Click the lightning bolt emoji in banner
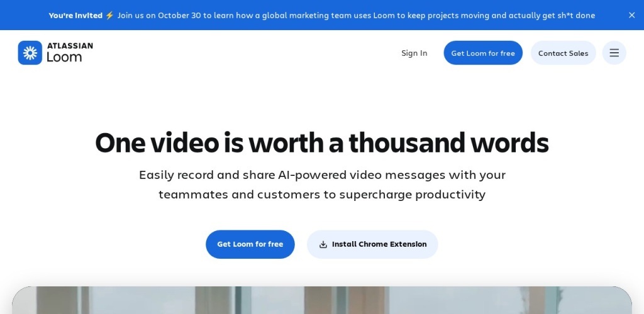Image resolution: width=644 pixels, height=314 pixels. pos(109,16)
